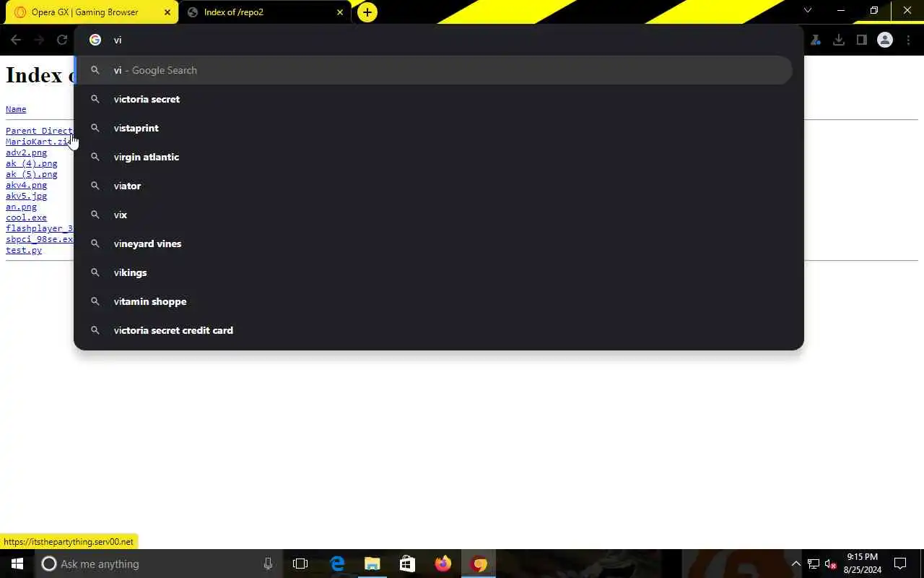Viewport: 924px width, 578px height.
Task: Open the Downloads toolbar icon
Action: tap(839, 40)
